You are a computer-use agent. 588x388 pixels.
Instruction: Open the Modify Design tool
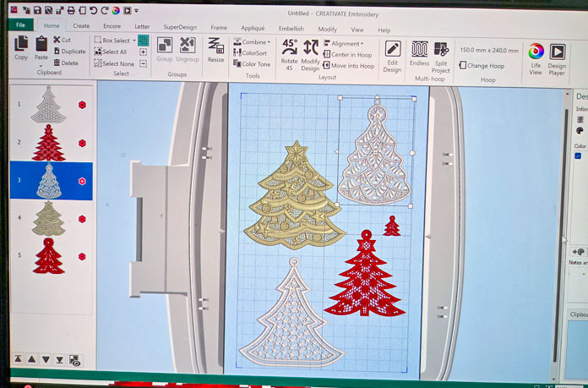311,55
